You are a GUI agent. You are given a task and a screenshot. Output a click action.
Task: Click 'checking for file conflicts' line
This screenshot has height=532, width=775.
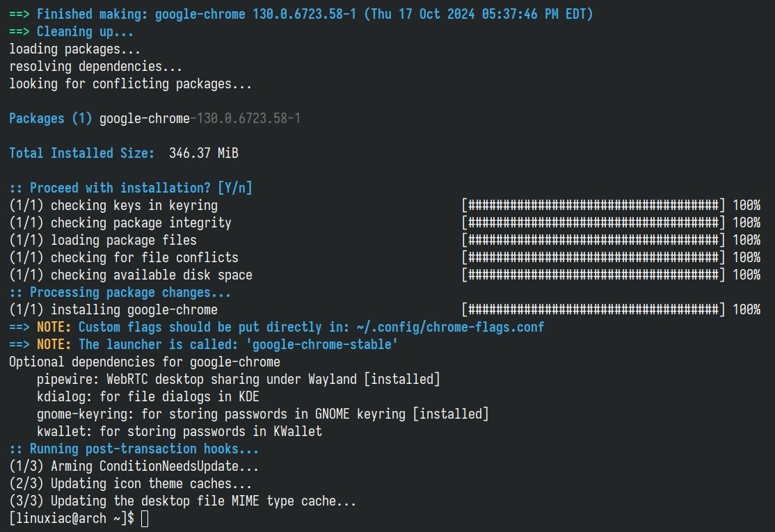(124, 257)
